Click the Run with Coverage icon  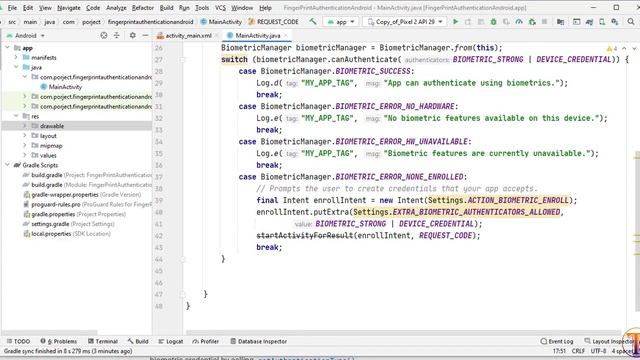coord(506,22)
